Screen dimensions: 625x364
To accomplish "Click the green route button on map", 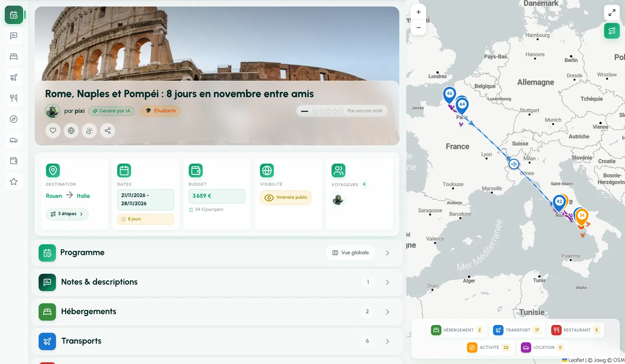I will [612, 31].
